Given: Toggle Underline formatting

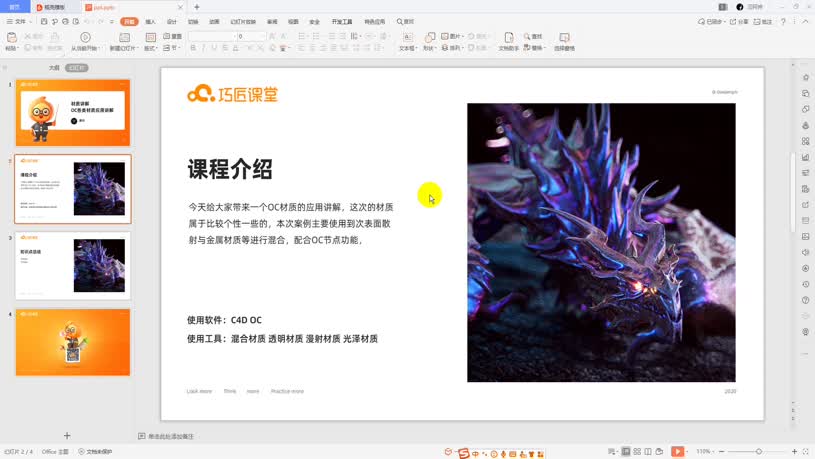Looking at the screenshot, I should point(214,48).
